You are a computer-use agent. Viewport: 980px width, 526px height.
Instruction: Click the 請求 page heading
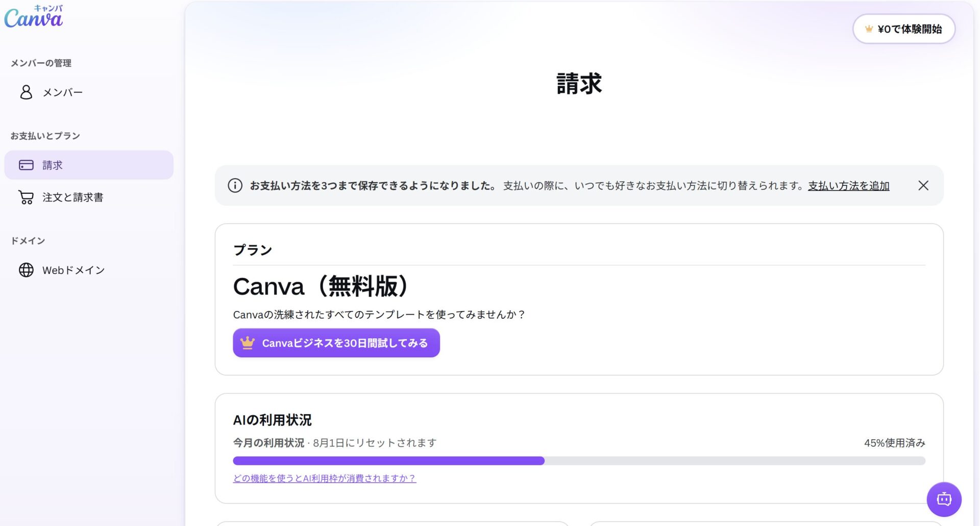point(579,83)
